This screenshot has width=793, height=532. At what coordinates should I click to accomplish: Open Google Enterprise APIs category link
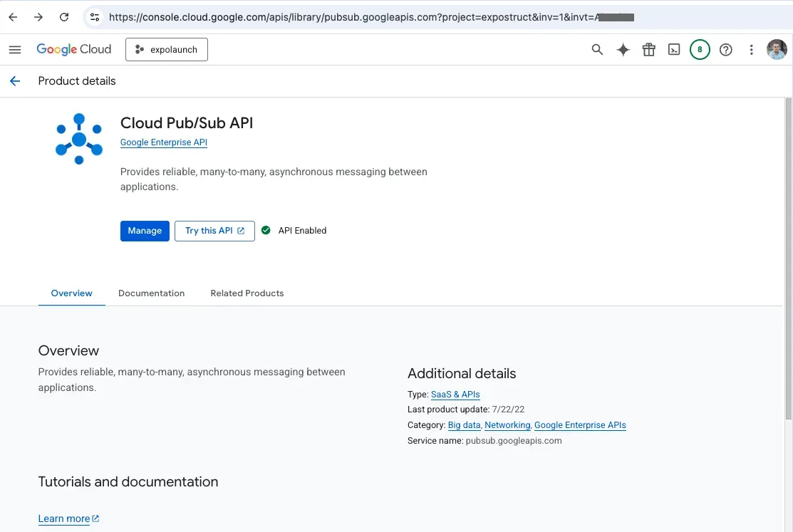click(580, 425)
